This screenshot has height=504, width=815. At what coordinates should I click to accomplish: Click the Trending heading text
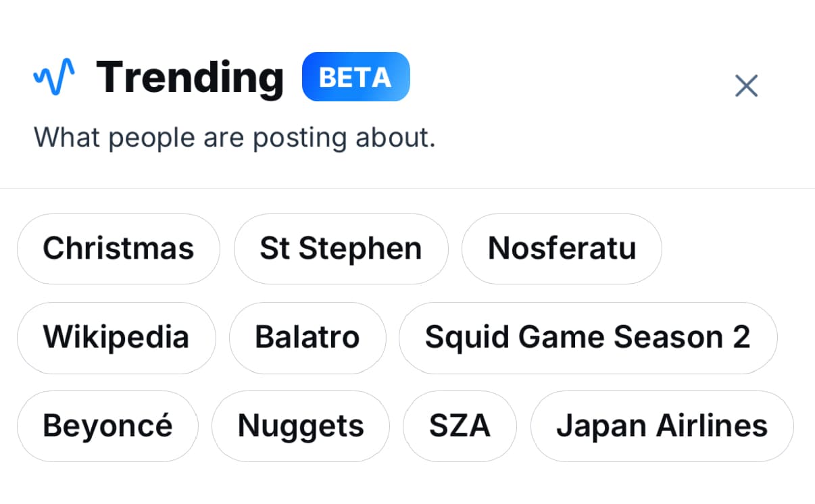click(x=190, y=77)
